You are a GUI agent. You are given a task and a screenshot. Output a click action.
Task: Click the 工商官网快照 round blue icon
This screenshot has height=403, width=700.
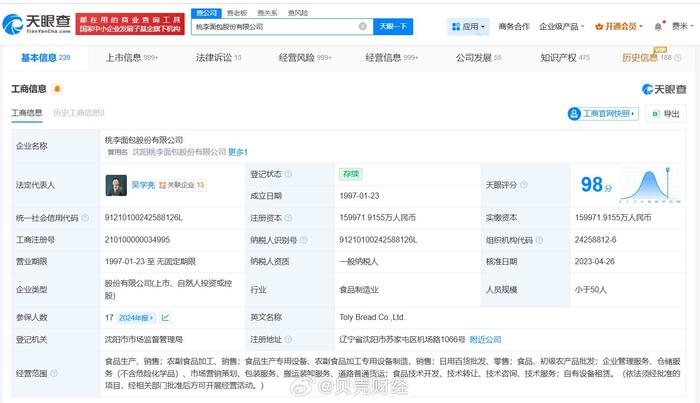click(x=574, y=114)
